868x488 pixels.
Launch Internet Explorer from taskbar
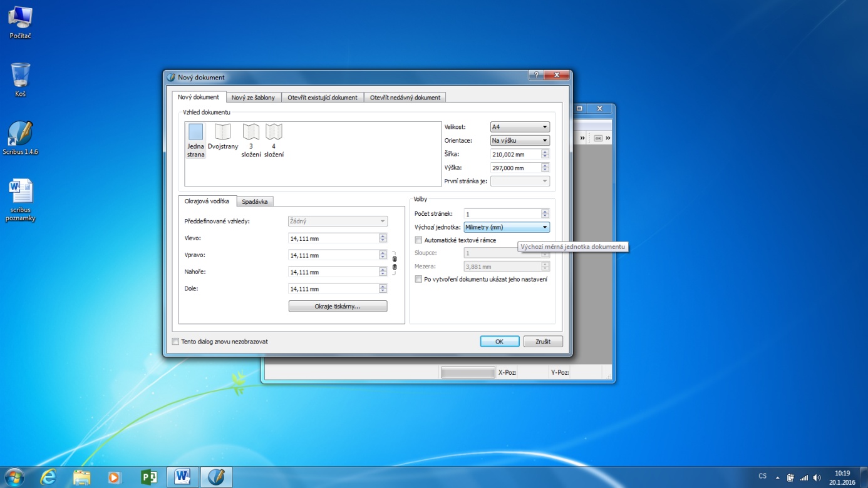tap(48, 477)
